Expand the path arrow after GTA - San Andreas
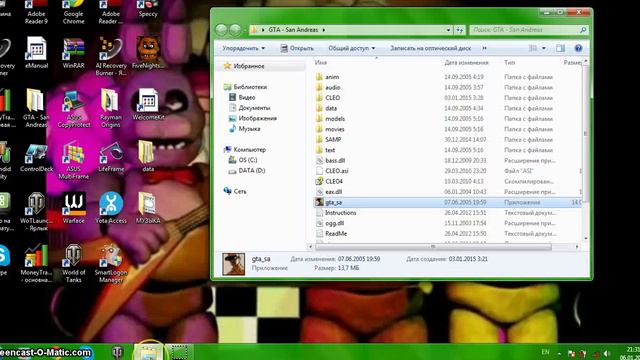 (x=324, y=30)
